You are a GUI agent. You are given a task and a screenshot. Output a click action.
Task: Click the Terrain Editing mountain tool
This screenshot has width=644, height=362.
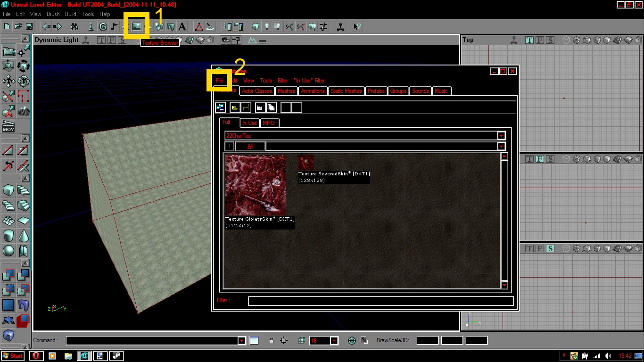24,111
